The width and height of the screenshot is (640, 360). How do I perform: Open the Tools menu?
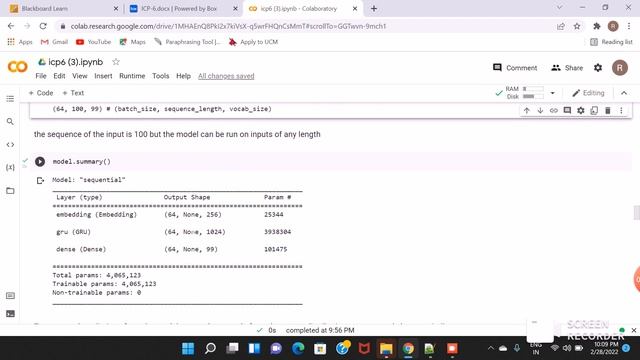click(x=160, y=76)
